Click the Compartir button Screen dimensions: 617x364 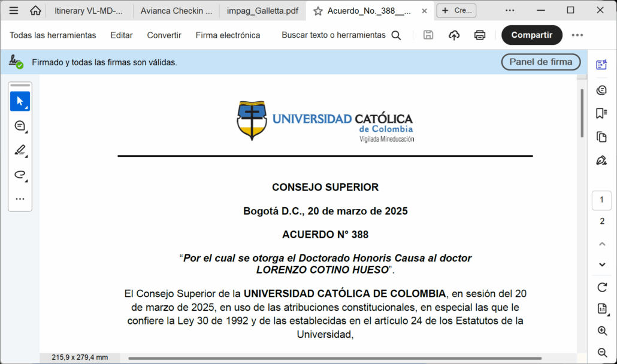coord(531,35)
